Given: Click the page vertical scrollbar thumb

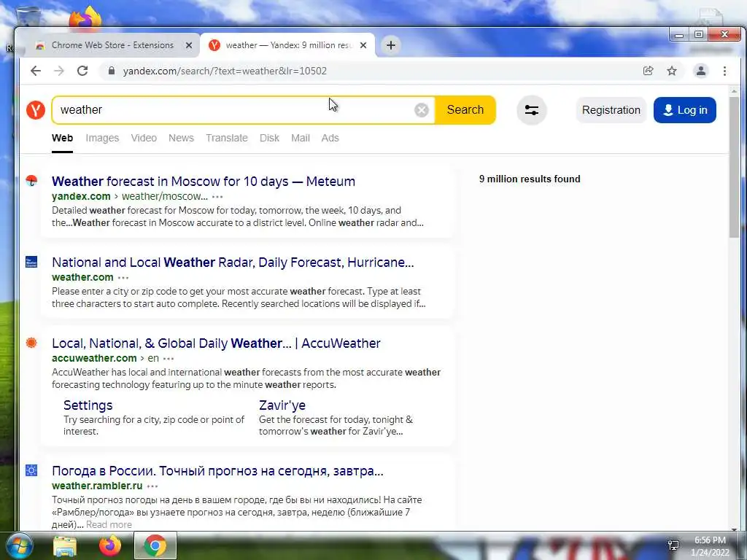Looking at the screenshot, I should pyautogui.click(x=734, y=167).
